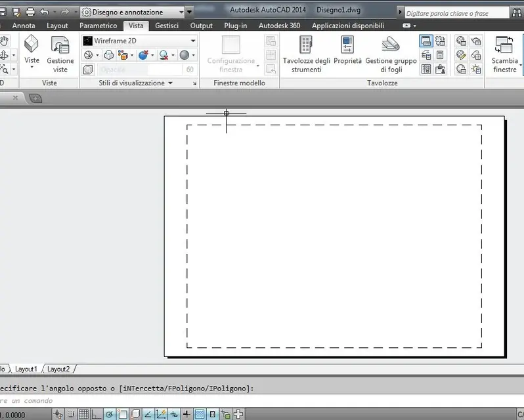
Task: Open the Orbit tool dropdown arrow
Action: point(14,55)
